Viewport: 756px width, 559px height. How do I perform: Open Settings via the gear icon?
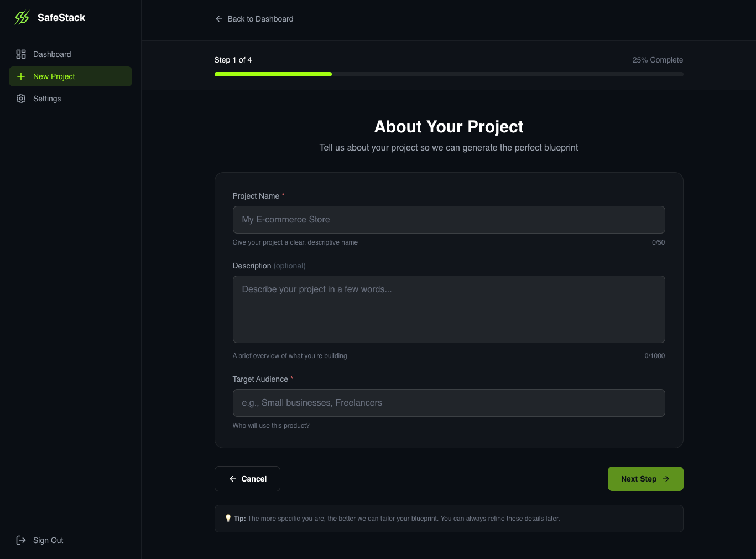coord(21,99)
